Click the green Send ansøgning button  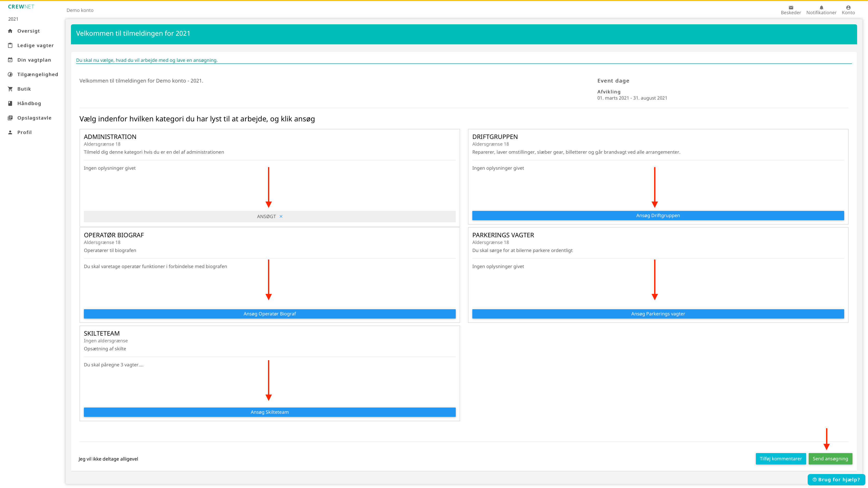pyautogui.click(x=830, y=459)
